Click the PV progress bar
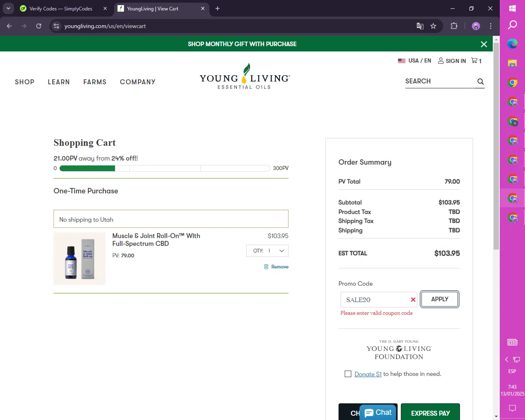The height and width of the screenshot is (420, 525). pos(165,168)
